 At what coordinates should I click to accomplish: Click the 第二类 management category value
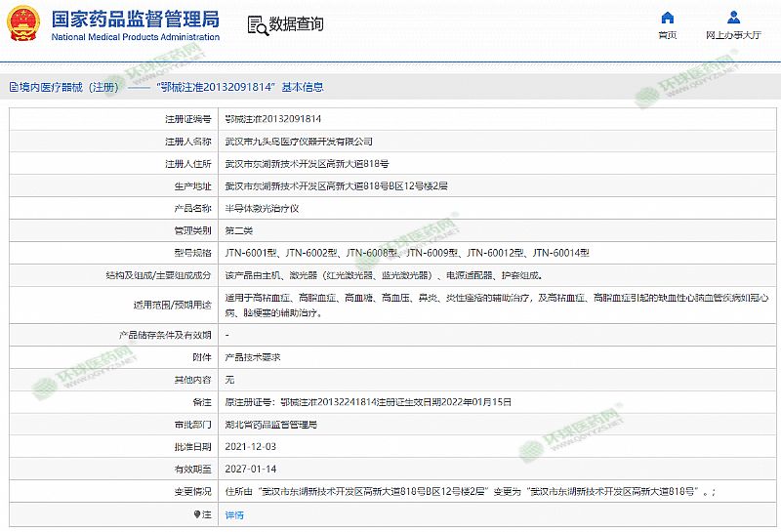coord(239,230)
